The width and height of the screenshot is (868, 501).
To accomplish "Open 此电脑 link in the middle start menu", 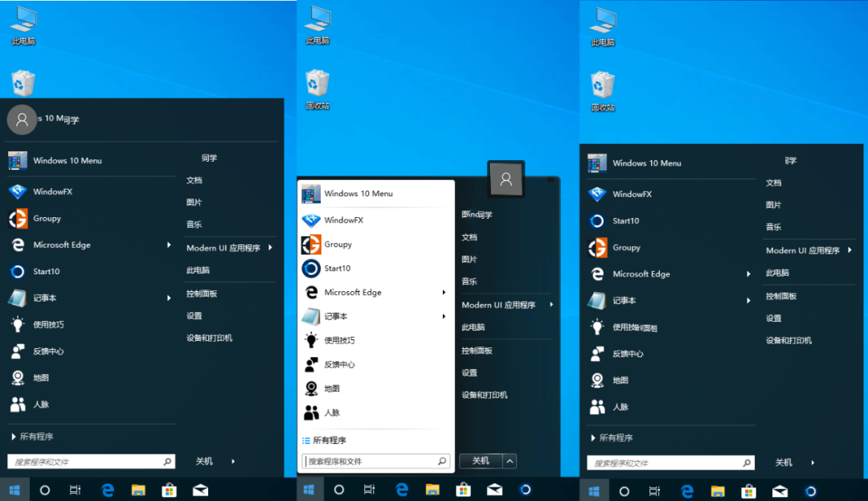I will [x=473, y=327].
